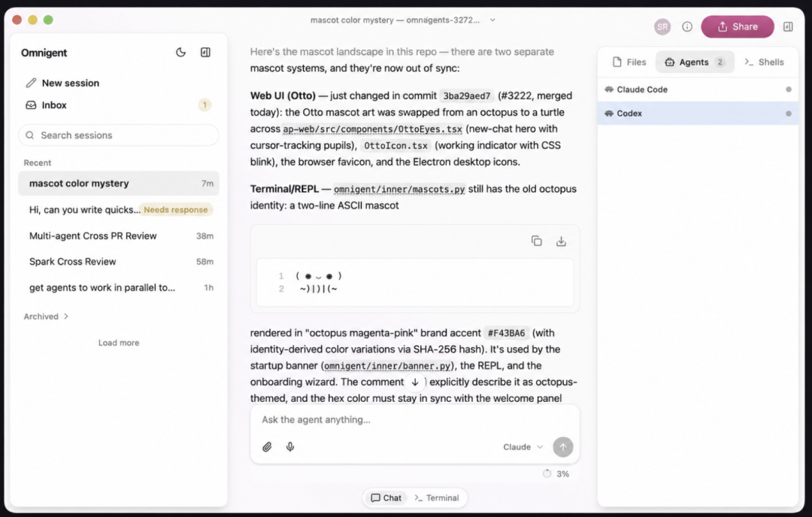Focus the 'Ask the agent anything' input
This screenshot has width=812, height=517.
point(414,420)
